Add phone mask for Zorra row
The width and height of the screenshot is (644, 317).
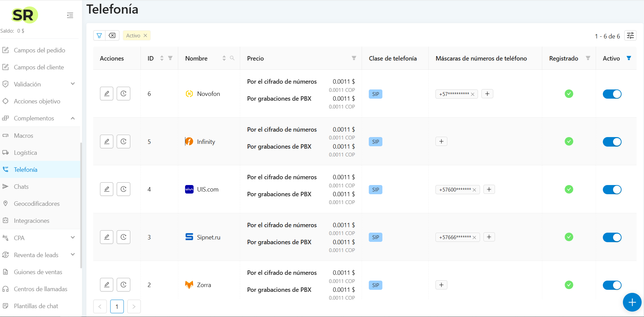[441, 285]
